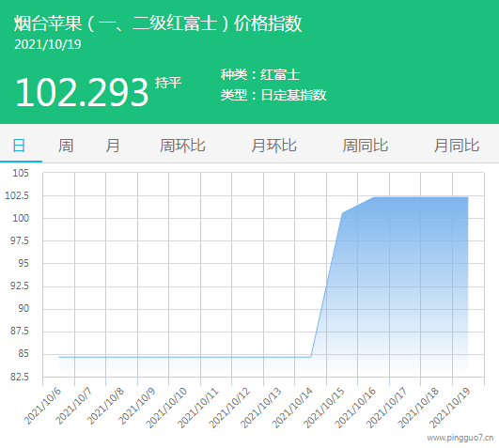
Task: Open the 月环比 tab
Action: [x=274, y=146]
